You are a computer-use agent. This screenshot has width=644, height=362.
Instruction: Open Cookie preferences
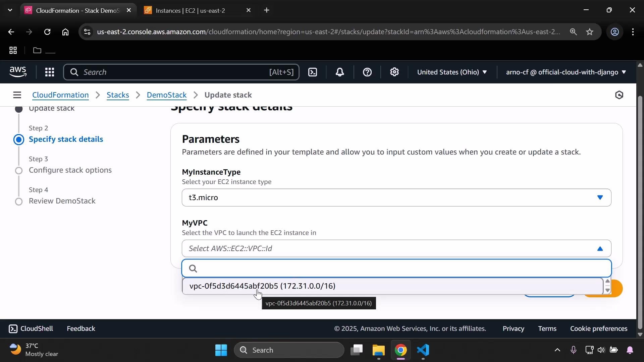(599, 329)
